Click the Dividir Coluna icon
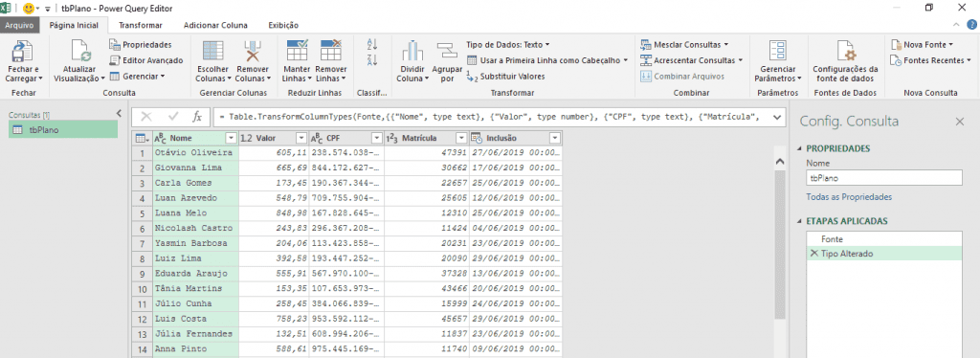980x358 pixels. tap(412, 52)
